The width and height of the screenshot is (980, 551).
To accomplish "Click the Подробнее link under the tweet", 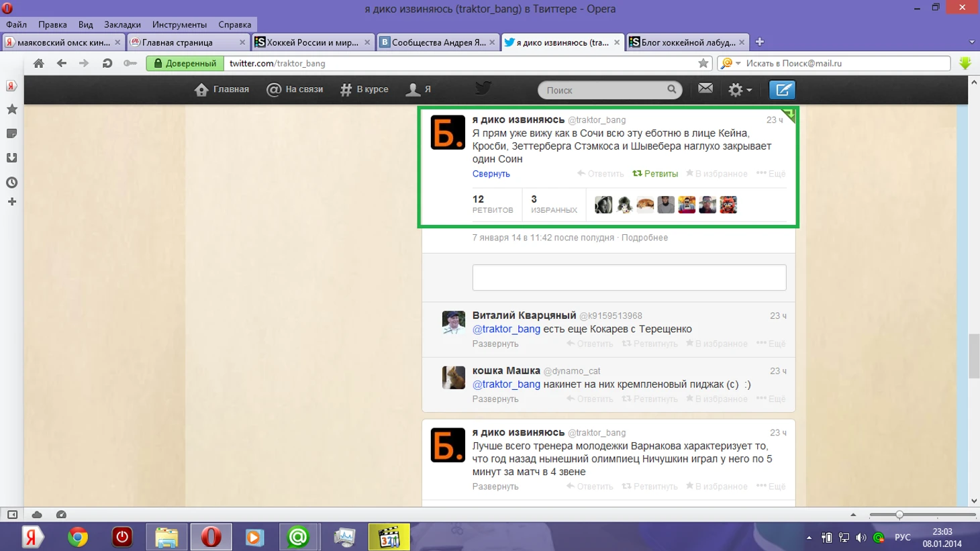I will (x=644, y=238).
